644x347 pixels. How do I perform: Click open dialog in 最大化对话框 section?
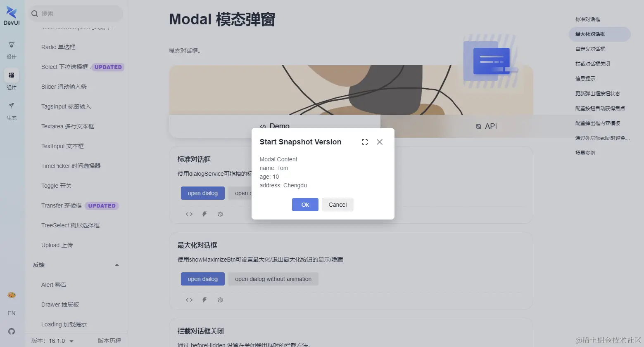[x=202, y=279]
